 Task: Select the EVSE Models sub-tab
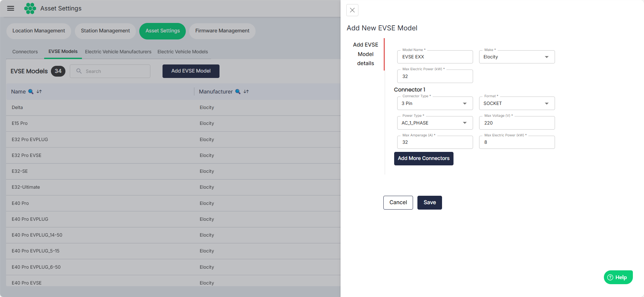pyautogui.click(x=63, y=52)
